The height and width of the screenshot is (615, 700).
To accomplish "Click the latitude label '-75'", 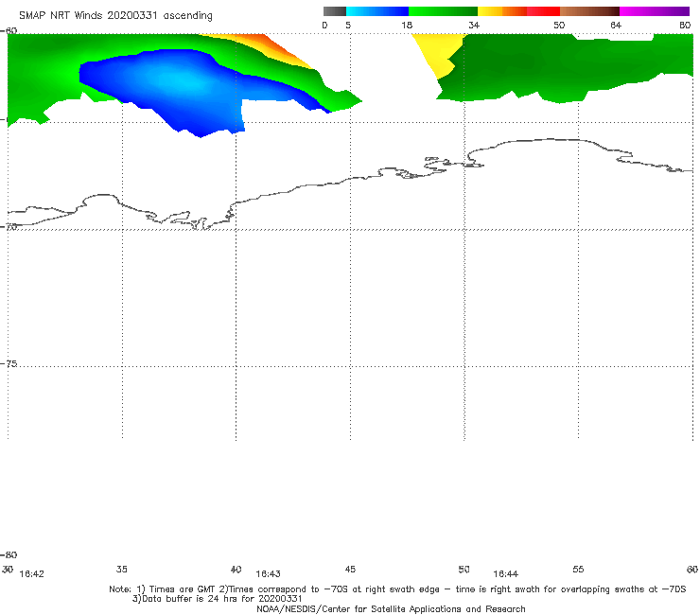I will (9, 363).
